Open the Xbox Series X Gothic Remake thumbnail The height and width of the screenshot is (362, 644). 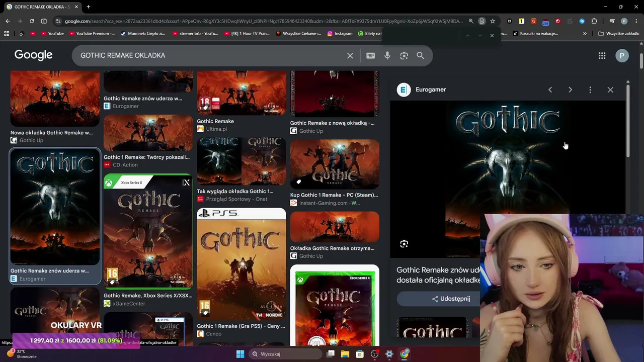tap(148, 231)
